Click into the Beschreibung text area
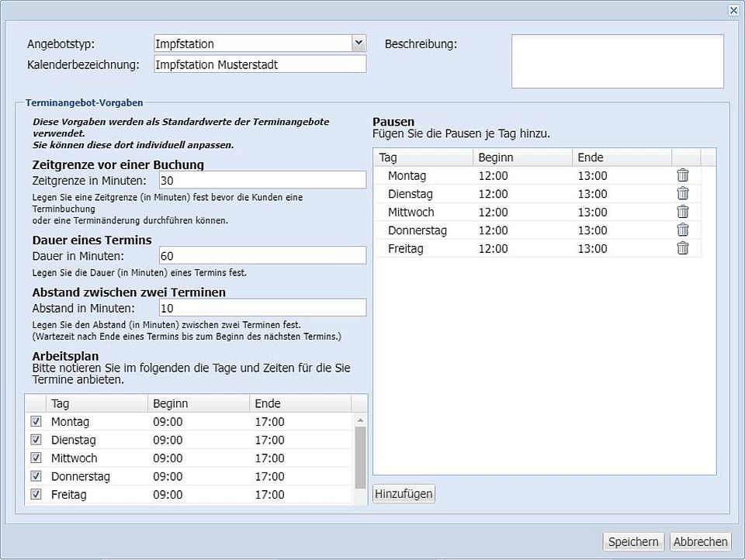 [x=617, y=61]
